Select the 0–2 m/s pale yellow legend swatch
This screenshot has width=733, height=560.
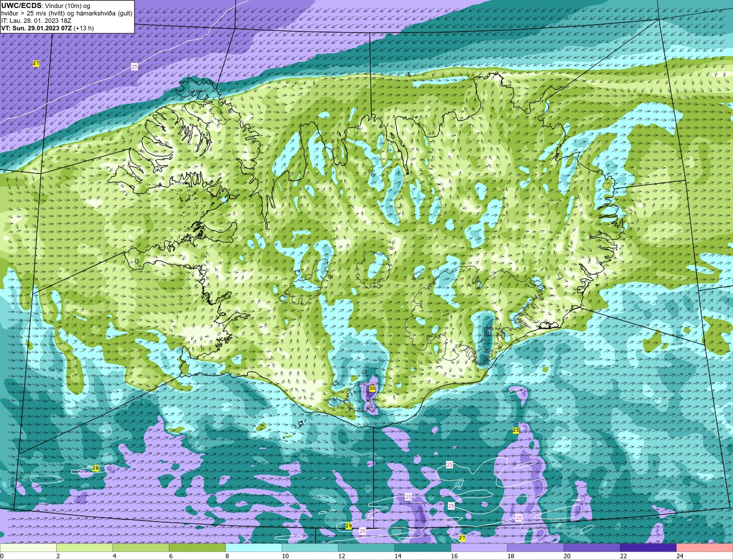coord(29,548)
